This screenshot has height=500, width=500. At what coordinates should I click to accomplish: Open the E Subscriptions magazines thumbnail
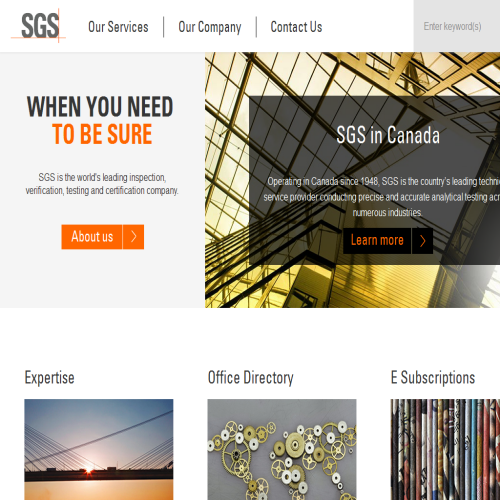tap(445, 449)
